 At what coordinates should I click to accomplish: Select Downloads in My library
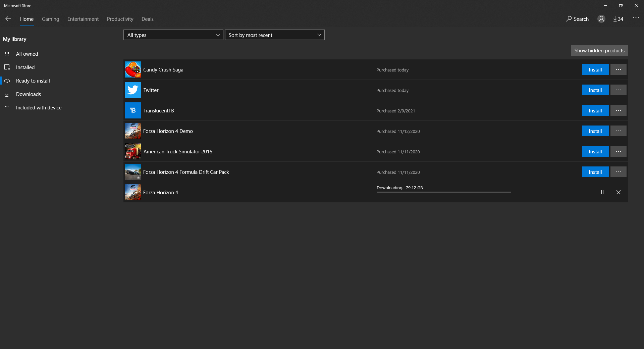click(x=29, y=94)
